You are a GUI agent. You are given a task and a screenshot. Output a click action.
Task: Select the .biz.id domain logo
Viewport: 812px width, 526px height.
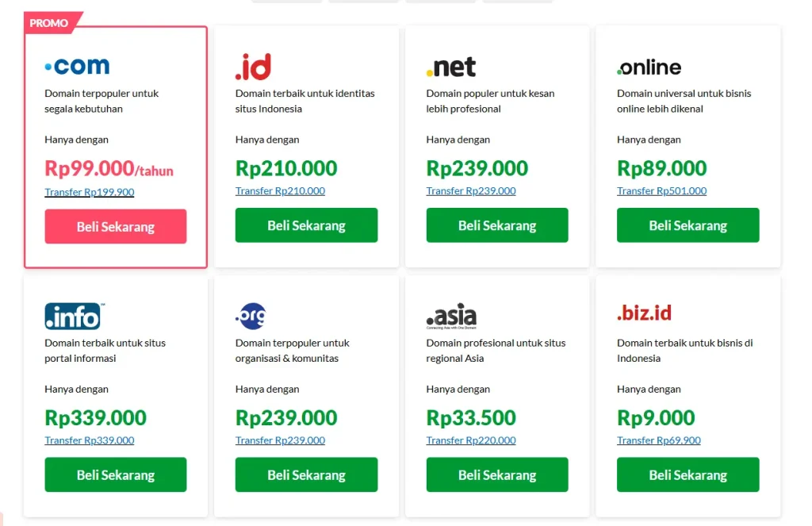pyautogui.click(x=642, y=313)
